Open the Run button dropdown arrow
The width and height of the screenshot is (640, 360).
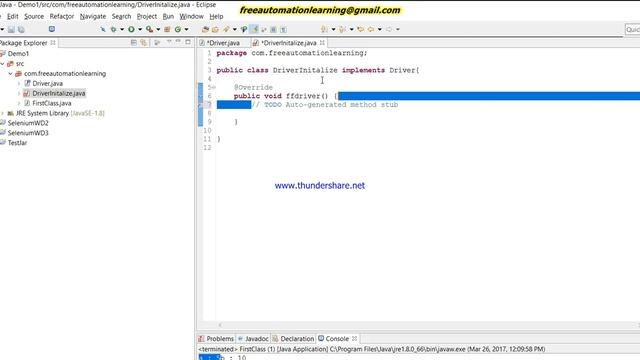pyautogui.click(x=140, y=29)
